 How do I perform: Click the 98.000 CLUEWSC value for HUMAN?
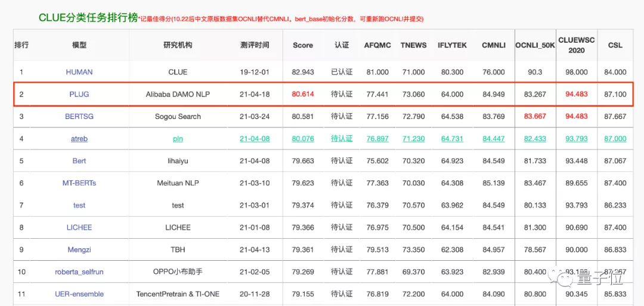[x=577, y=72]
